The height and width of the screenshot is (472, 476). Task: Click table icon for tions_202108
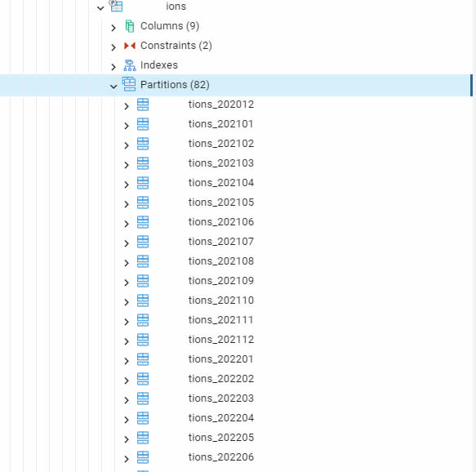(143, 261)
